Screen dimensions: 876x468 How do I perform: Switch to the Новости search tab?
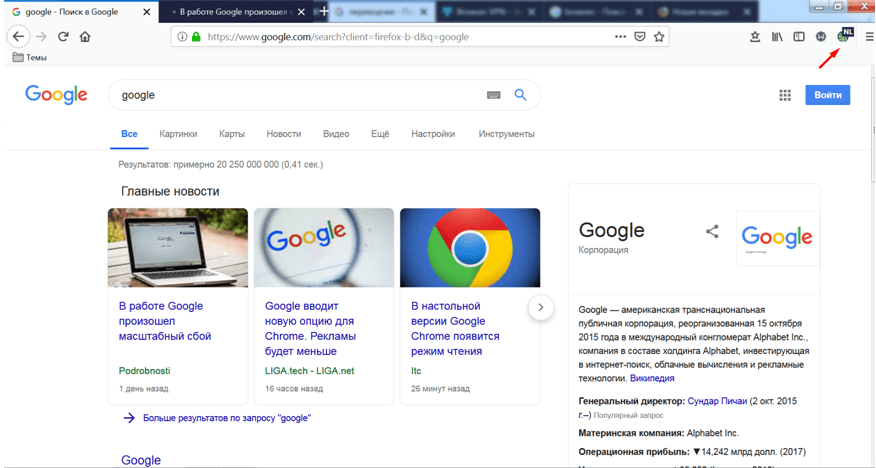(284, 134)
